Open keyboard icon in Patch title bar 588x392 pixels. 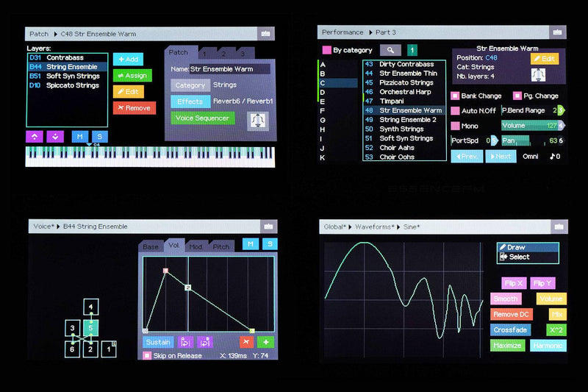point(265,34)
